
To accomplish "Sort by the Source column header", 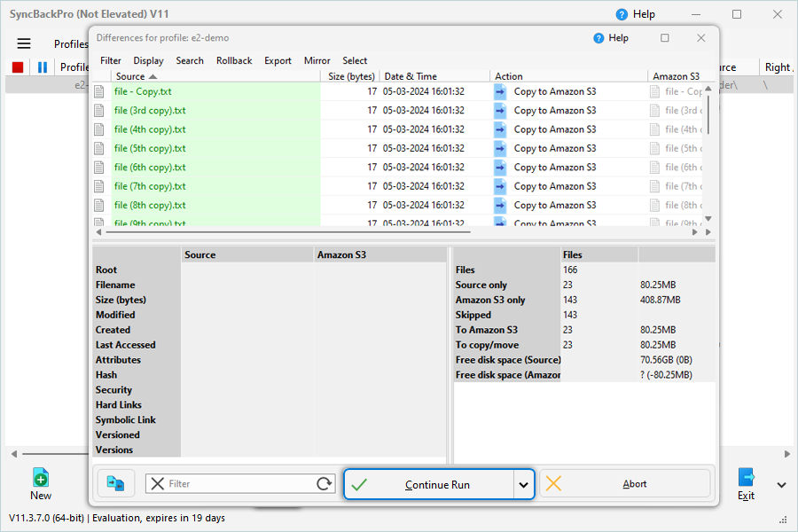I will click(215, 76).
